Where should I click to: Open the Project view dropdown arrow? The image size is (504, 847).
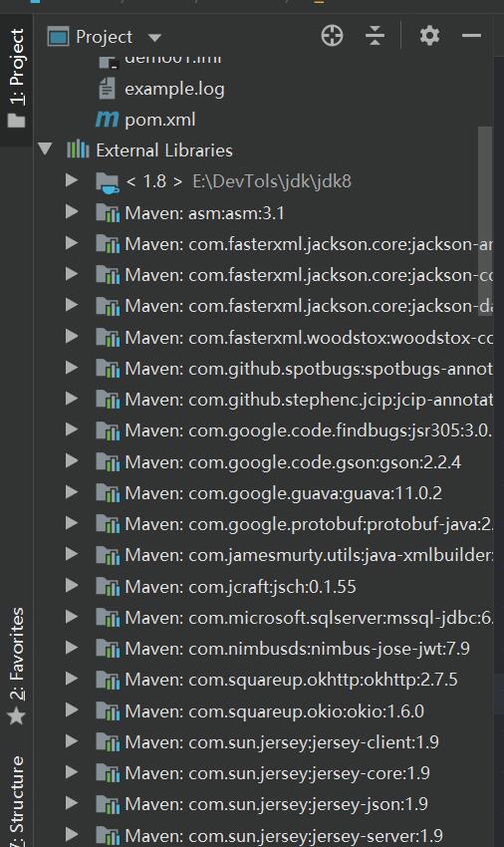(155, 37)
